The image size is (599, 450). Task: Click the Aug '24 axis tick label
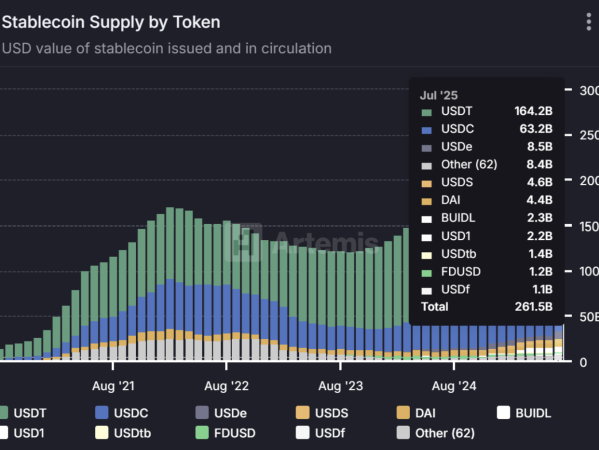pos(454,386)
